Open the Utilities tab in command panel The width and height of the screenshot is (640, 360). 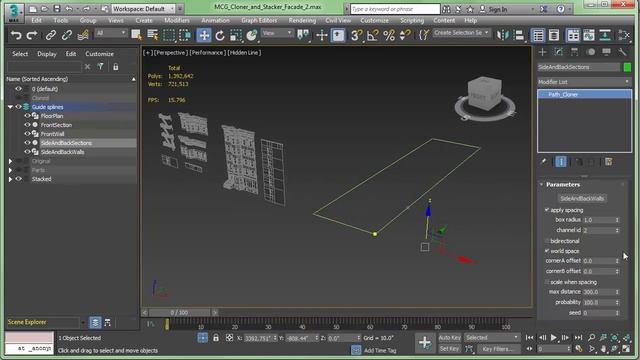pyautogui.click(x=622, y=52)
